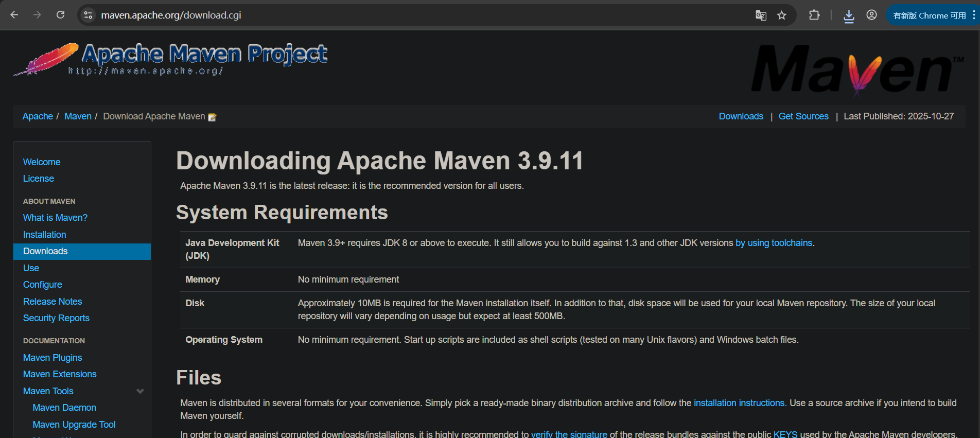The width and height of the screenshot is (980, 438).
Task: Click 'Operating System' row label
Action: (224, 340)
